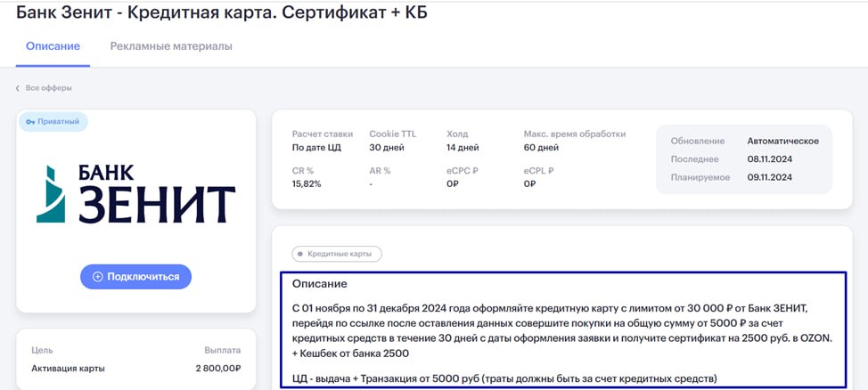Click the eCPC ₽ label
This screenshot has height=390, width=868.
463,171
